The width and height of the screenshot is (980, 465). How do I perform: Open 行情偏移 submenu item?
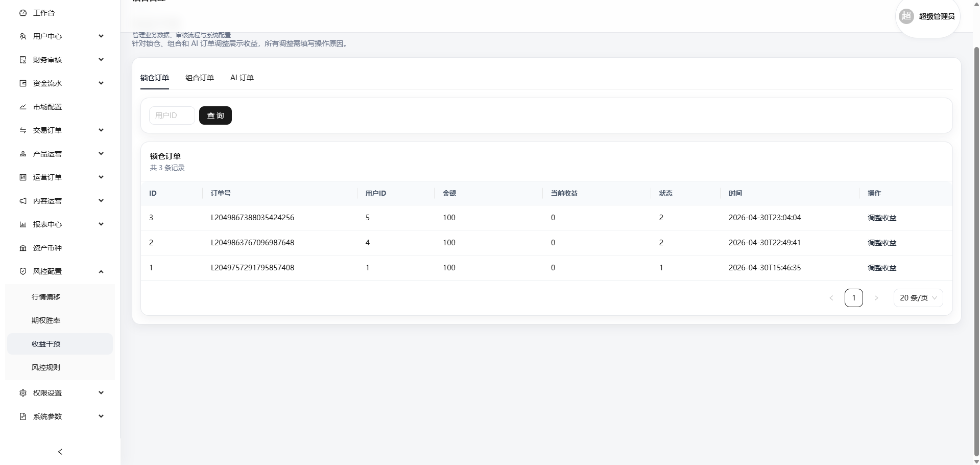[x=60, y=297]
